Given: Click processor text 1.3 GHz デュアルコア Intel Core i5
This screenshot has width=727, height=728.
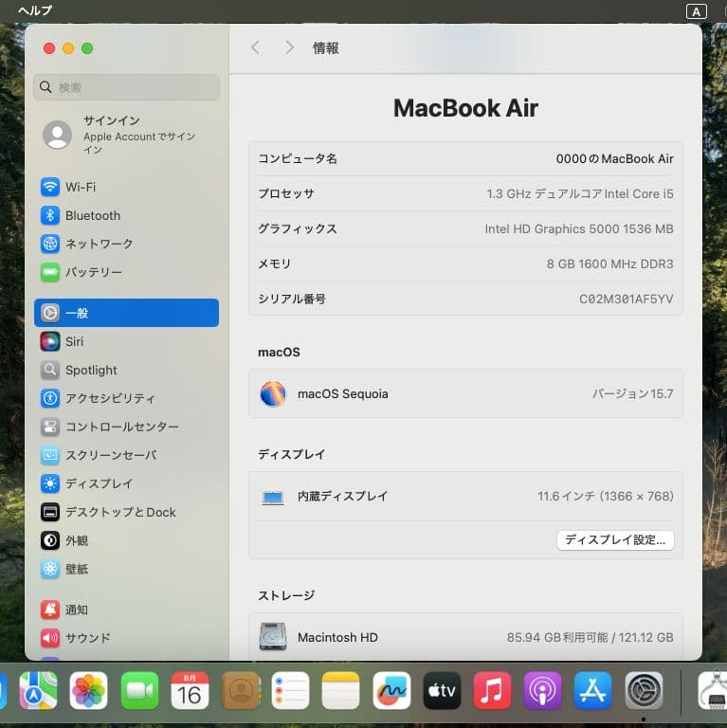Looking at the screenshot, I should pos(580,193).
